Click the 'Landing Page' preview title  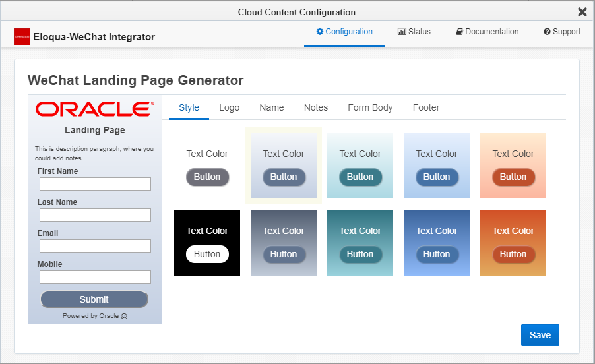(95, 130)
